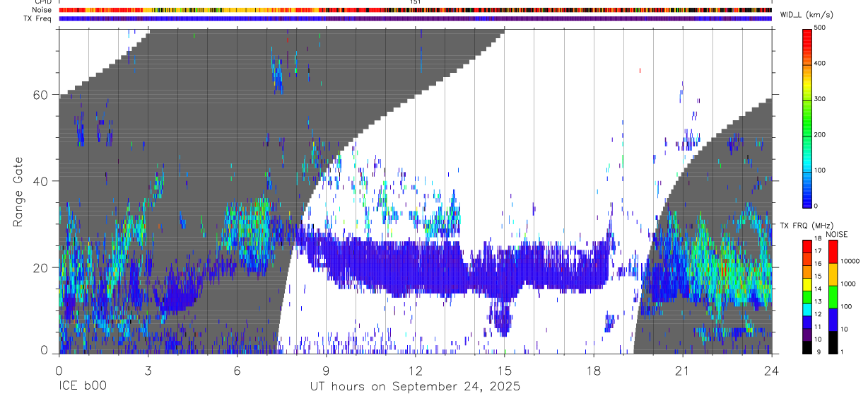The width and height of the screenshot is (868, 401).
Task: Select the black swatch of TX FRQ legend
Action: click(807, 347)
